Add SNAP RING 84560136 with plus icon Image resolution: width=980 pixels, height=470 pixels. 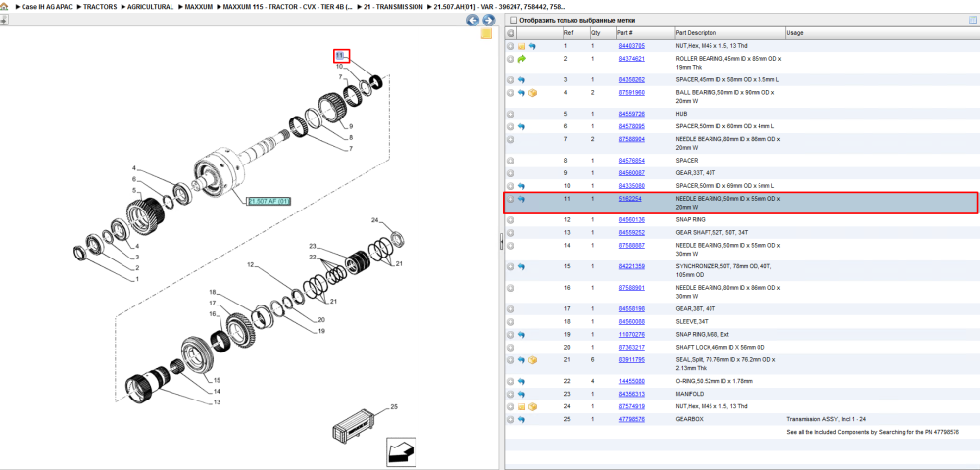[x=510, y=219]
